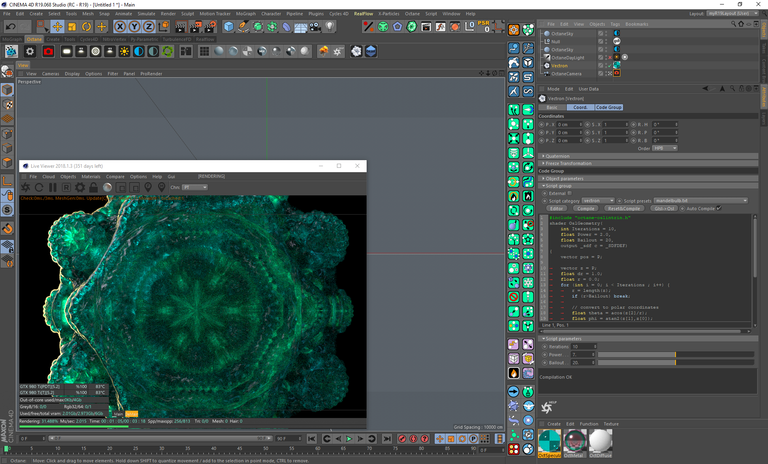768x464 pixels.
Task: Pause rendering in Live Viewer
Action: pyautogui.click(x=53, y=187)
